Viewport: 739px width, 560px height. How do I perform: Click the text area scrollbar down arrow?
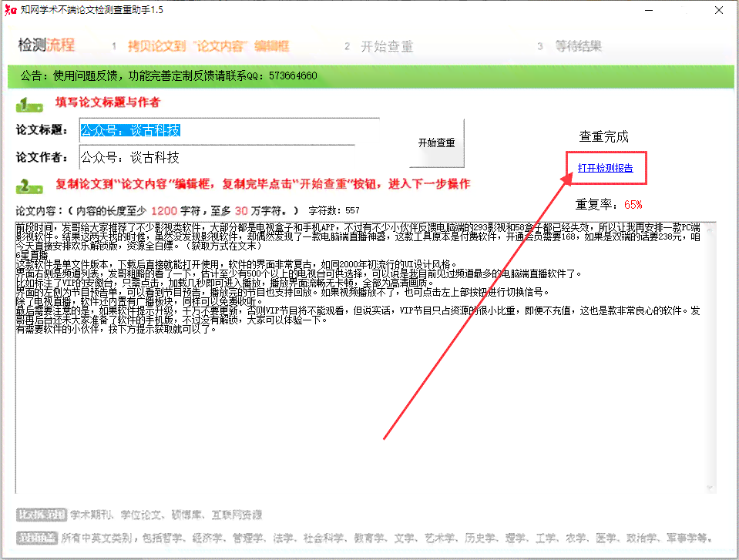click(709, 488)
